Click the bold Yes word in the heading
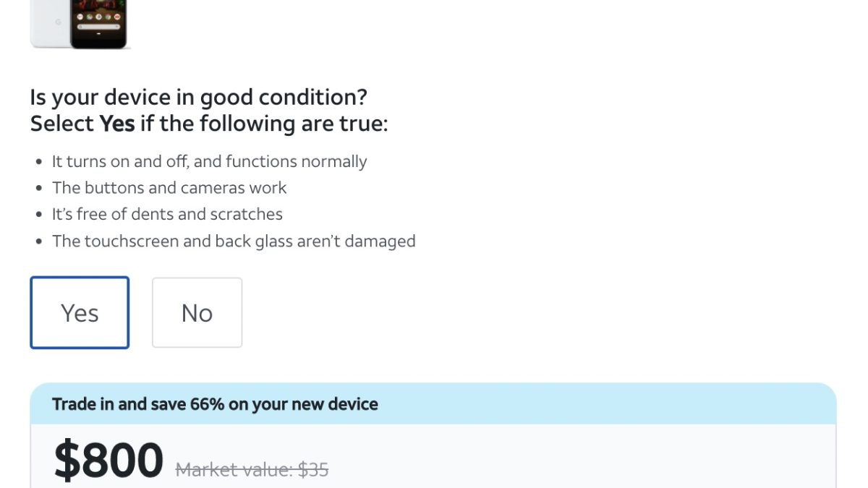 [117, 124]
